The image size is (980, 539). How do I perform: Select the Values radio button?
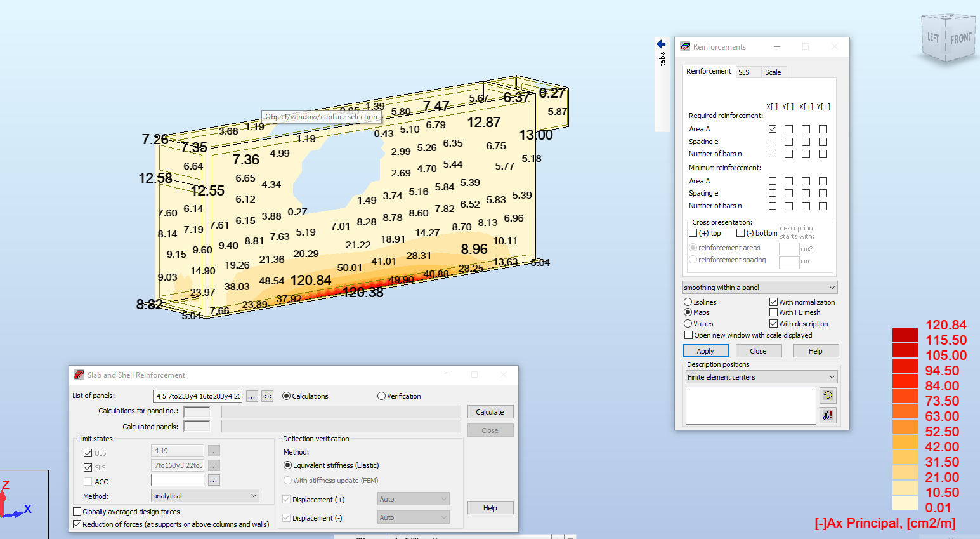pos(688,324)
